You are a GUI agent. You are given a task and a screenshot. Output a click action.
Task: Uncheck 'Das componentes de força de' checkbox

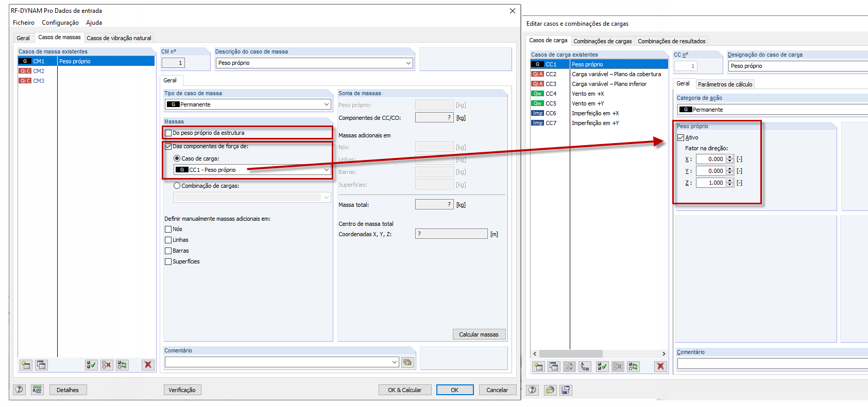[168, 146]
